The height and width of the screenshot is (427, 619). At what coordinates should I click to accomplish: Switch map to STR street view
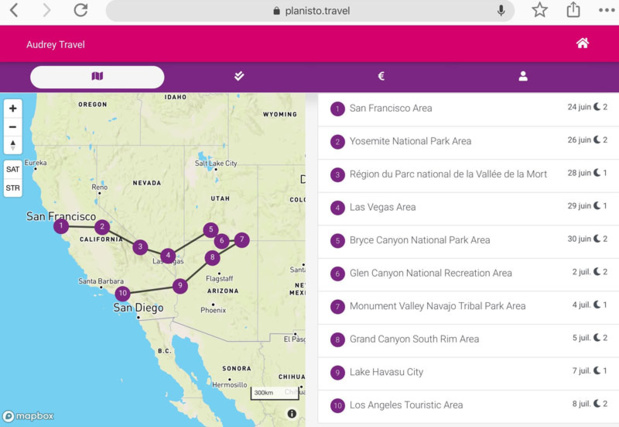[x=13, y=188]
